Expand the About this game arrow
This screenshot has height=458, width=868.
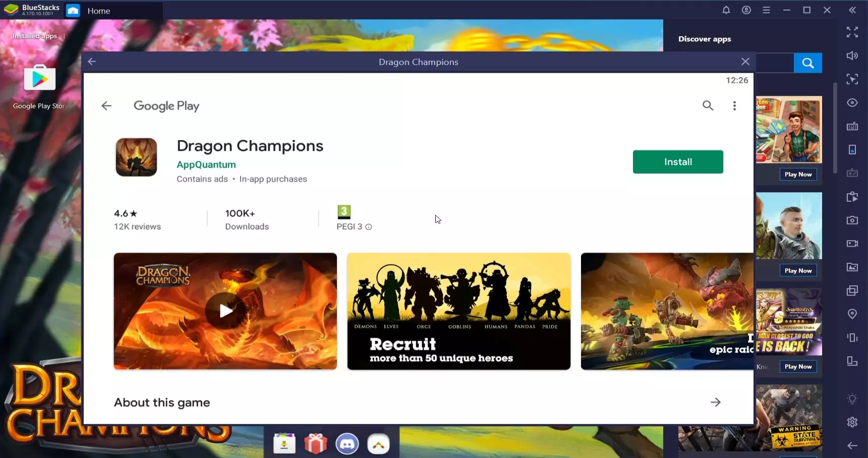[x=715, y=402]
